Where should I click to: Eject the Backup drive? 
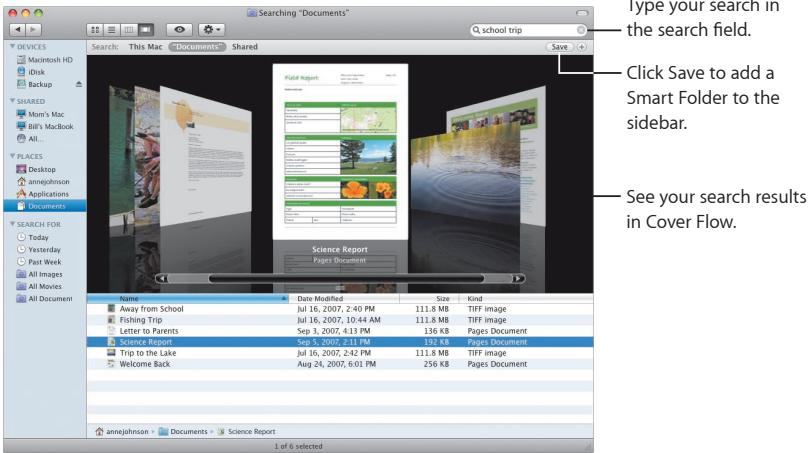[x=78, y=84]
